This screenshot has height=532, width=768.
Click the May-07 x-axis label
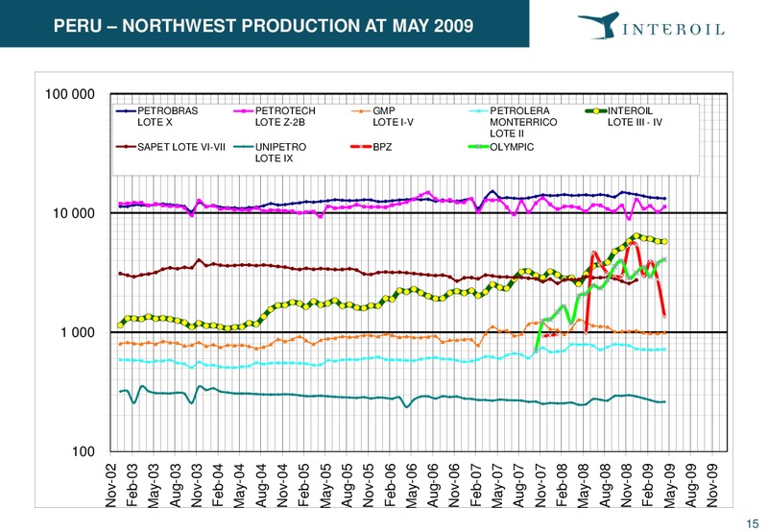pos(498,486)
